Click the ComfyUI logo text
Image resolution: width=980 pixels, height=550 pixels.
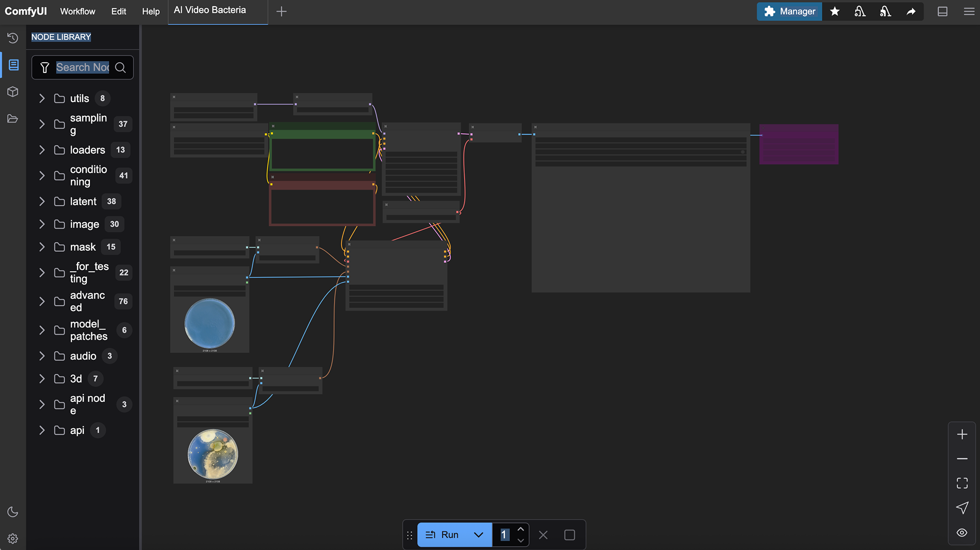26,11
